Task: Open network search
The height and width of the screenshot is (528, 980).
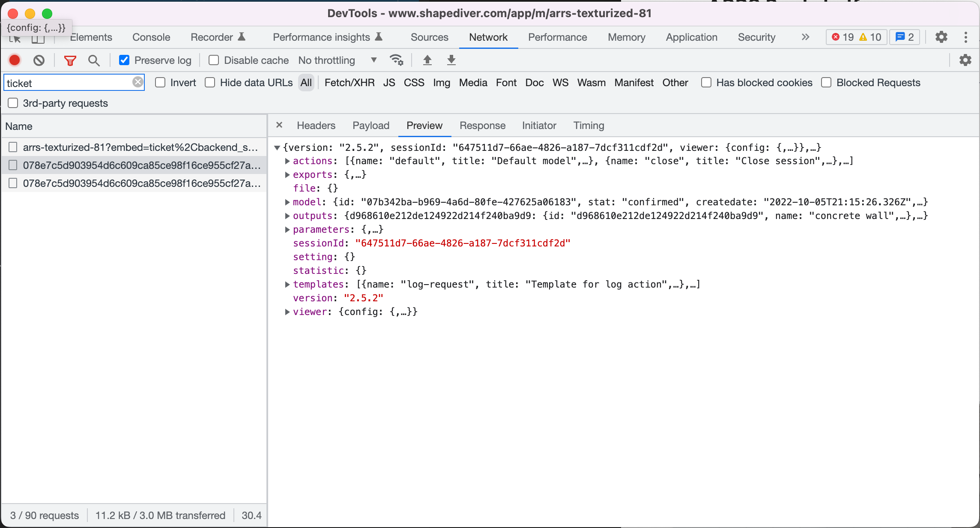Action: point(94,60)
